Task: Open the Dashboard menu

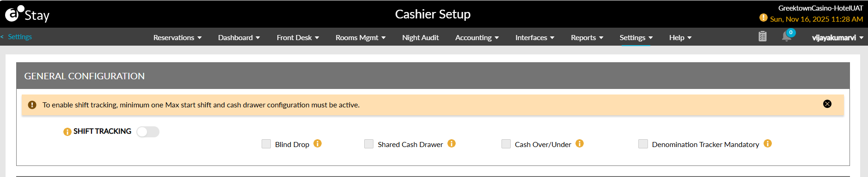Action: click(x=239, y=37)
